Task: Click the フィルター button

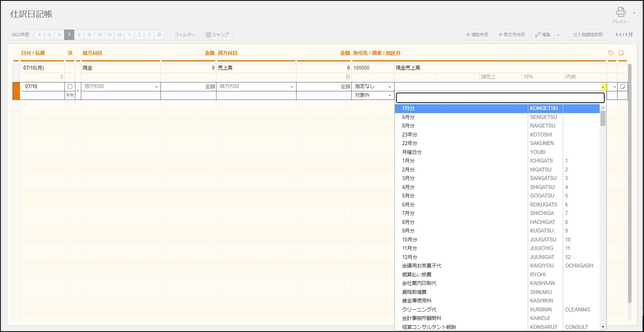Action: coord(185,35)
